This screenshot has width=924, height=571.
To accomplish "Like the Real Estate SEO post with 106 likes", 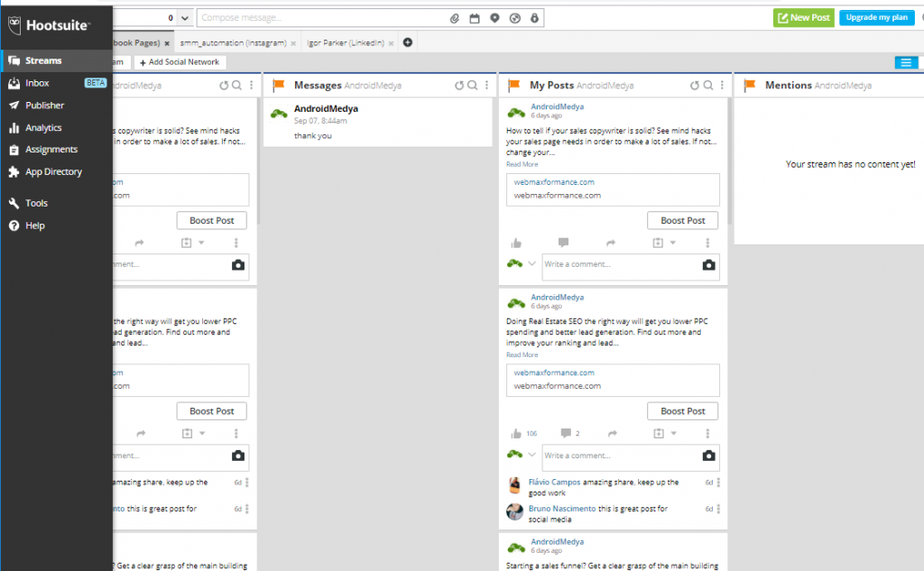I will coord(516,434).
